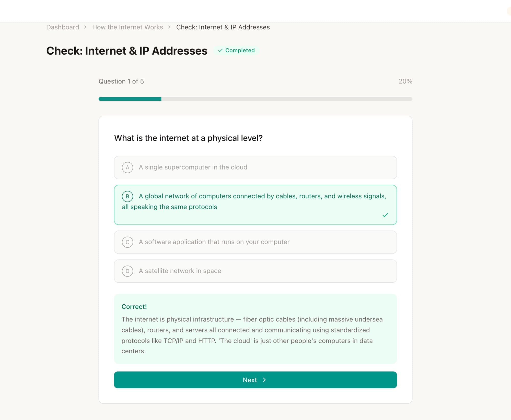Click the circled letter A icon

point(127,167)
